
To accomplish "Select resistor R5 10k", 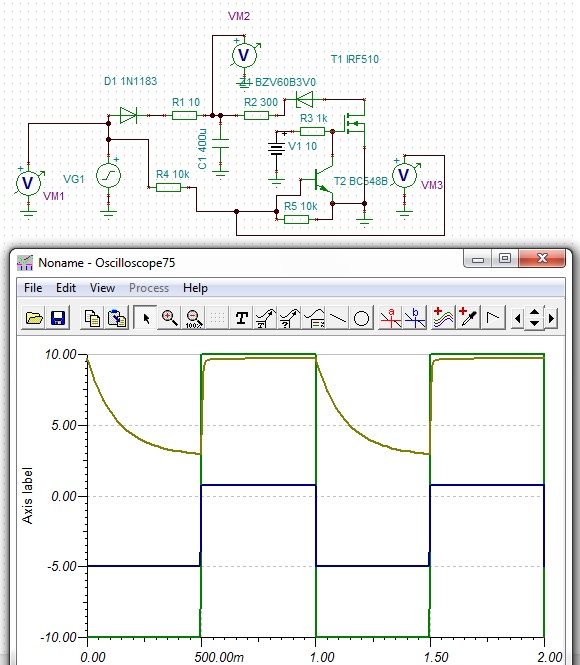I will (296, 219).
